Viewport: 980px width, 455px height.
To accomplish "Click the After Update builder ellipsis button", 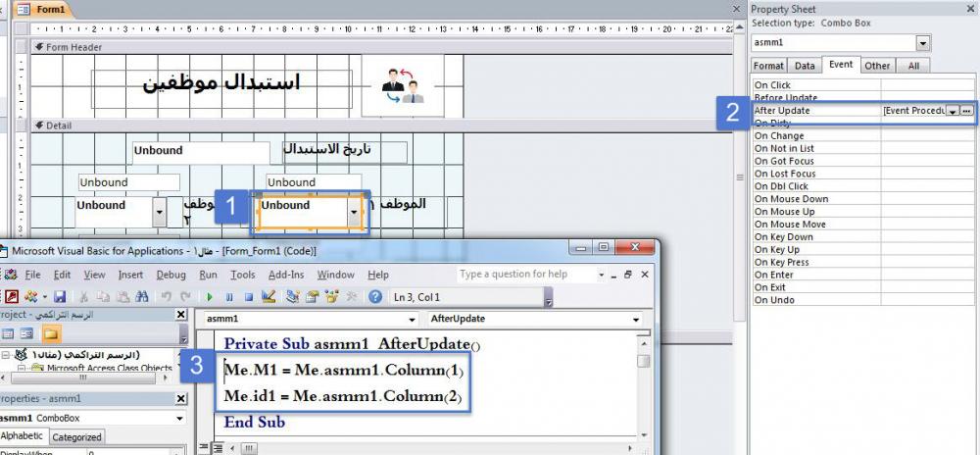I will 966,112.
